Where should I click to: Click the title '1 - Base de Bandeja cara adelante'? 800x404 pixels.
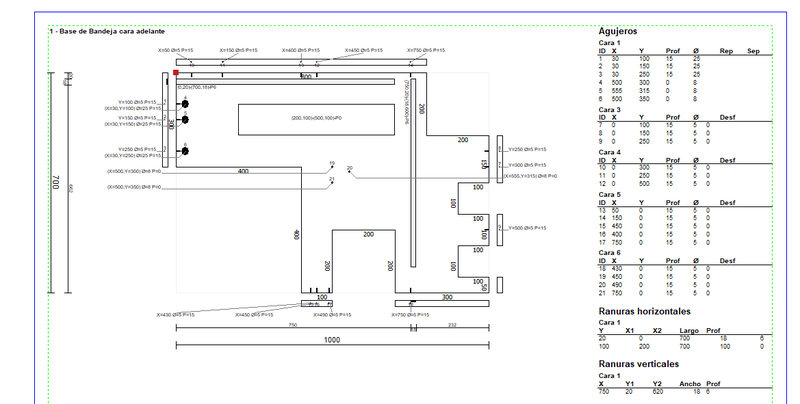[x=107, y=31]
